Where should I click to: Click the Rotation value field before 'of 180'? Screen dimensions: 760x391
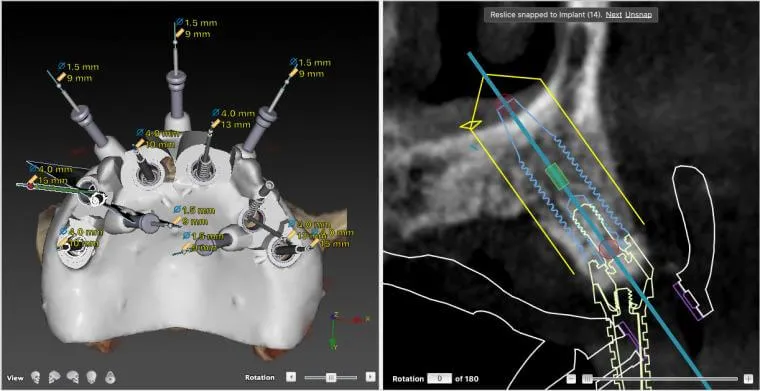tap(439, 378)
